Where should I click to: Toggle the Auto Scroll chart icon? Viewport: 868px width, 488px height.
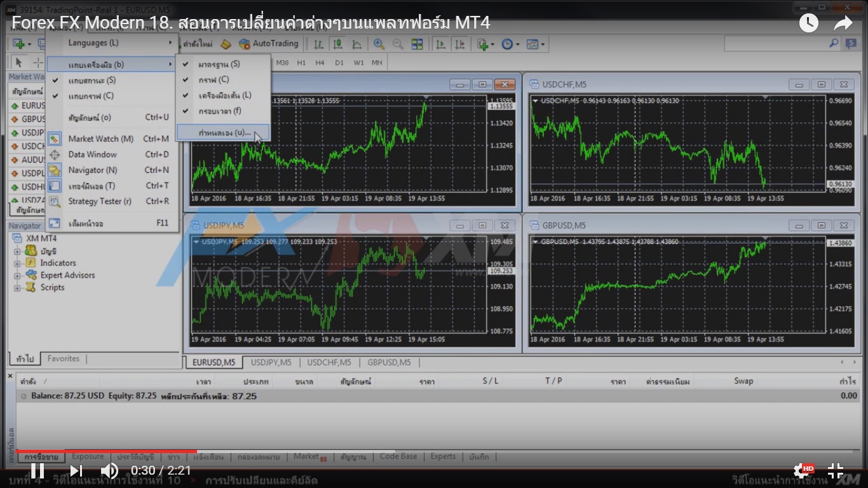[x=440, y=44]
